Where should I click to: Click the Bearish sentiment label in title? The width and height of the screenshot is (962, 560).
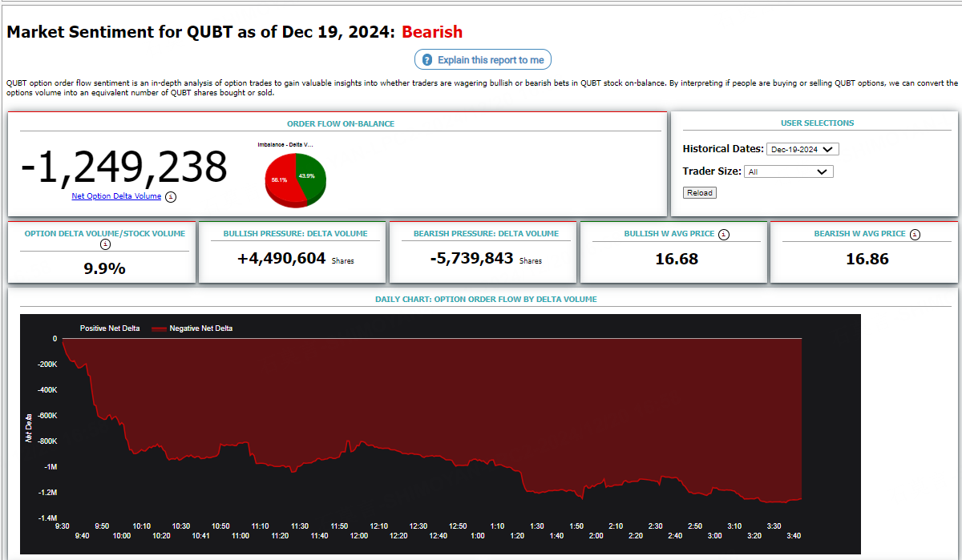click(432, 32)
